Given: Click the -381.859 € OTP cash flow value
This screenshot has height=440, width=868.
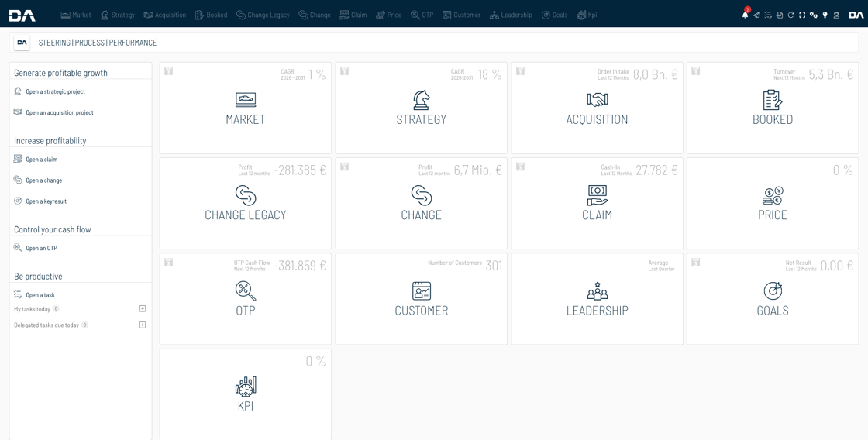Looking at the screenshot, I should tap(300, 266).
